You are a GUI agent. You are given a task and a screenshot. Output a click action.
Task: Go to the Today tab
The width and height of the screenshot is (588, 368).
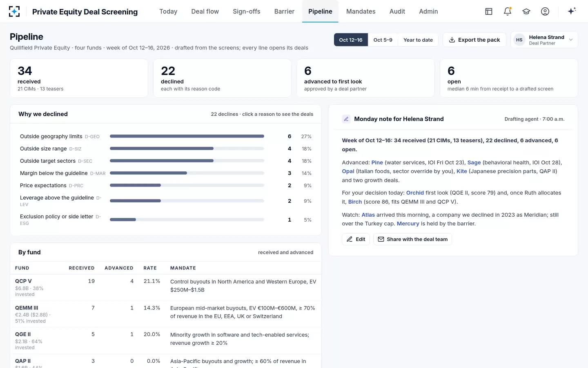168,11
